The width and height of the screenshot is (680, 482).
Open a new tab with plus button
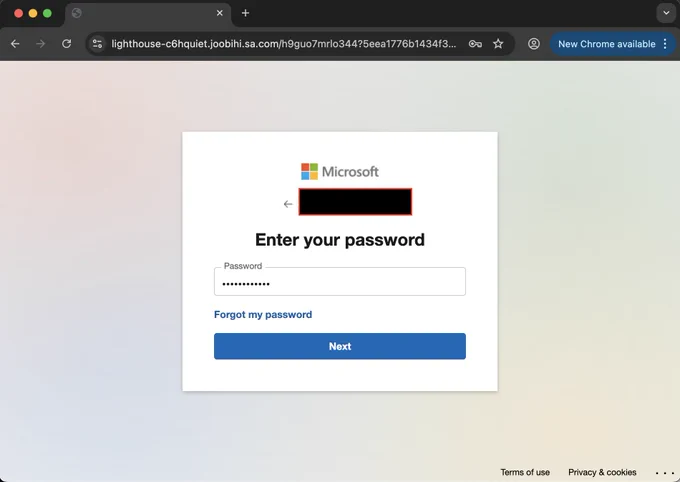[245, 13]
